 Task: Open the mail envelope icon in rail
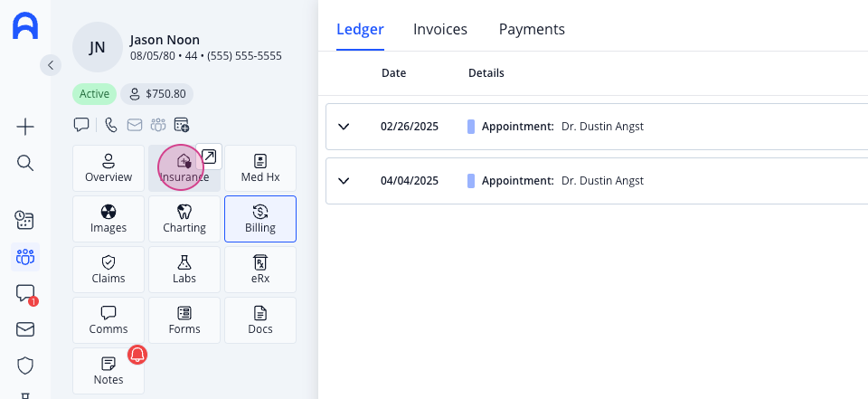click(25, 329)
